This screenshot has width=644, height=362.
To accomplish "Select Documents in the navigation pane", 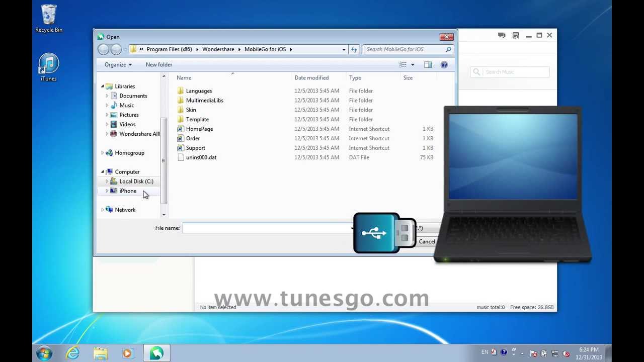I will point(133,96).
